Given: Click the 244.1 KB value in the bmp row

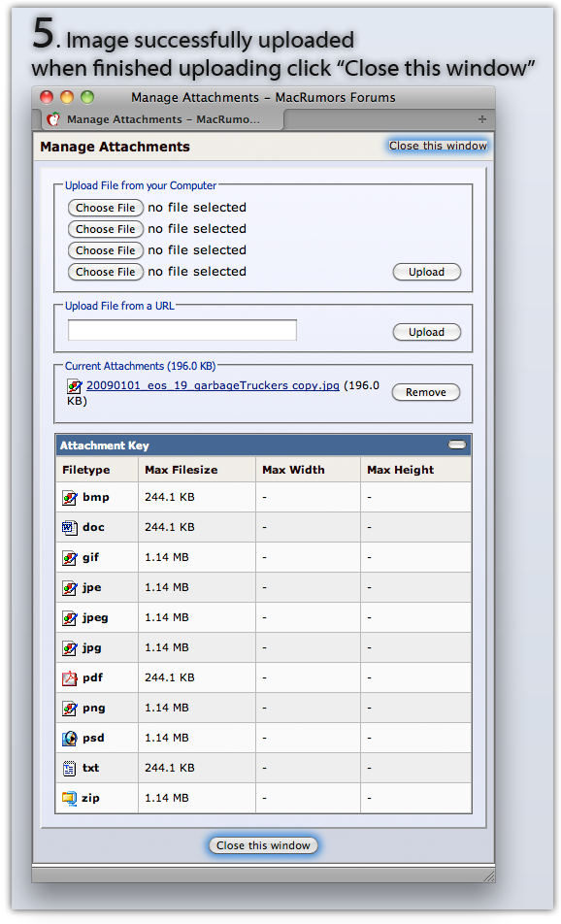Looking at the screenshot, I should (x=170, y=497).
